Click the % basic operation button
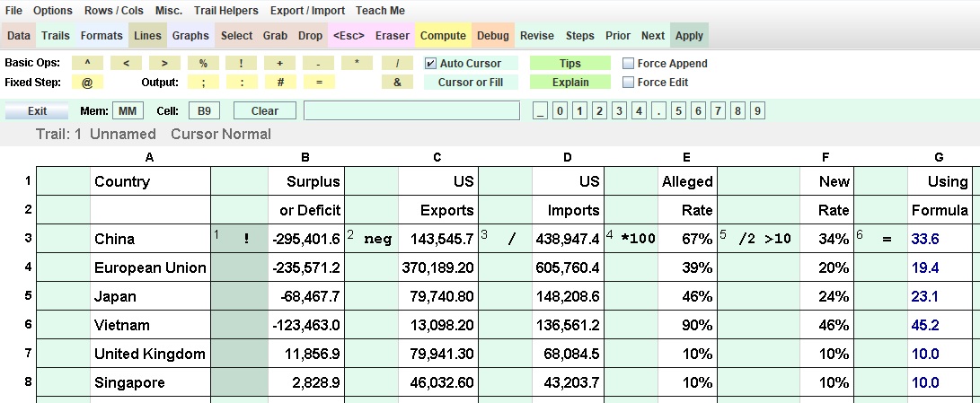This screenshot has height=403, width=980. (x=203, y=63)
